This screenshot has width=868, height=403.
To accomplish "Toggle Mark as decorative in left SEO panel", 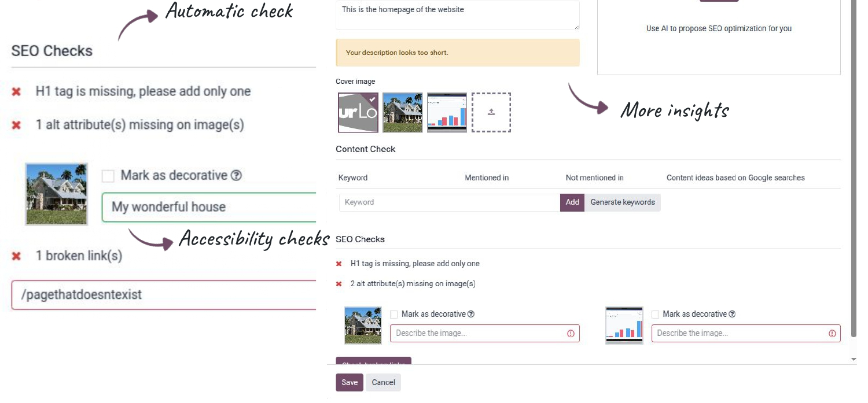I will pos(108,175).
